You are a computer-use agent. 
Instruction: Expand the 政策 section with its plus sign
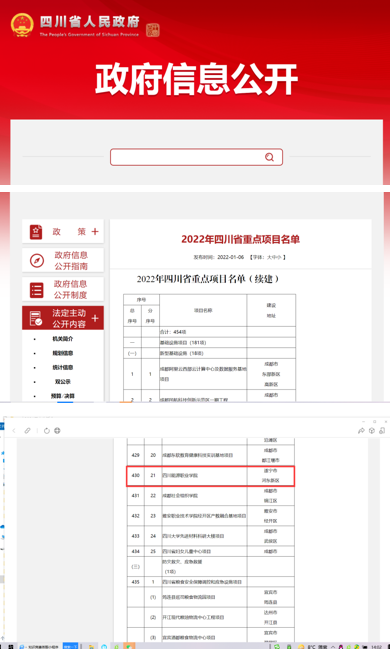click(x=95, y=231)
